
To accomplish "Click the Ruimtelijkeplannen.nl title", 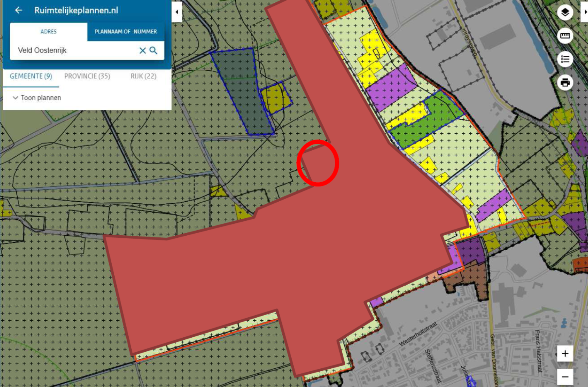I will click(76, 10).
